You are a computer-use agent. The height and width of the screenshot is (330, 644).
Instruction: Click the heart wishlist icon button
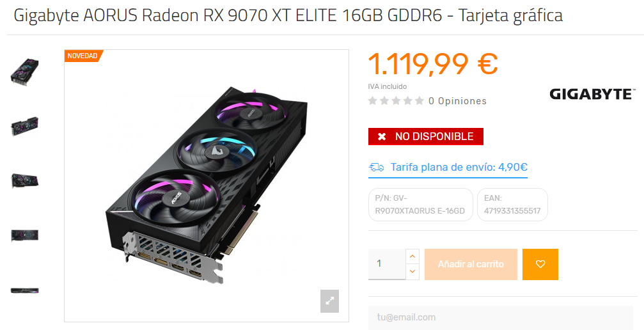[x=540, y=264]
